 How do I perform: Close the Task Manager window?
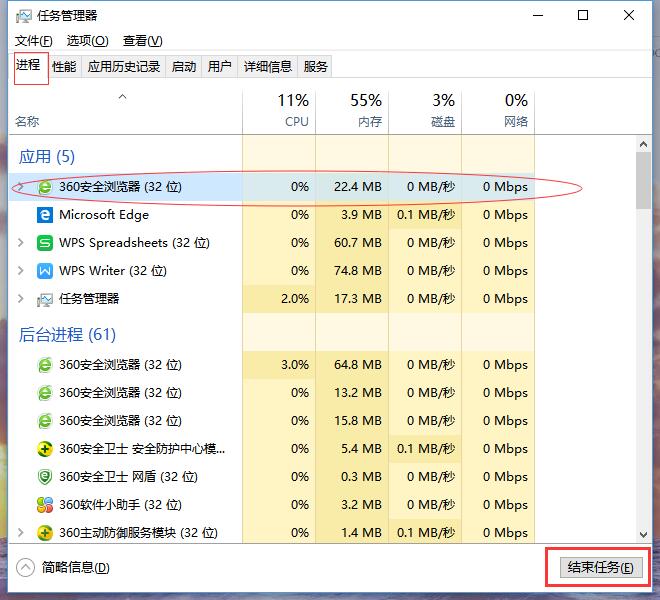(629, 16)
